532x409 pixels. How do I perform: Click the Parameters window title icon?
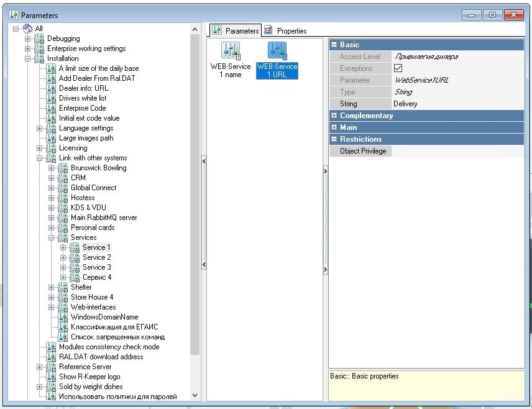[12, 15]
